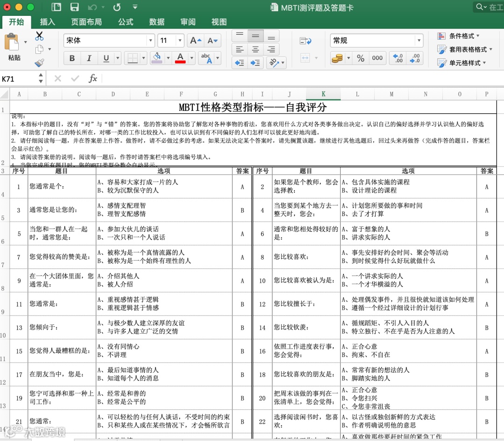504x441 pixels.
Task: Click the Redo circular arrow
Action: pyautogui.click(x=117, y=7)
